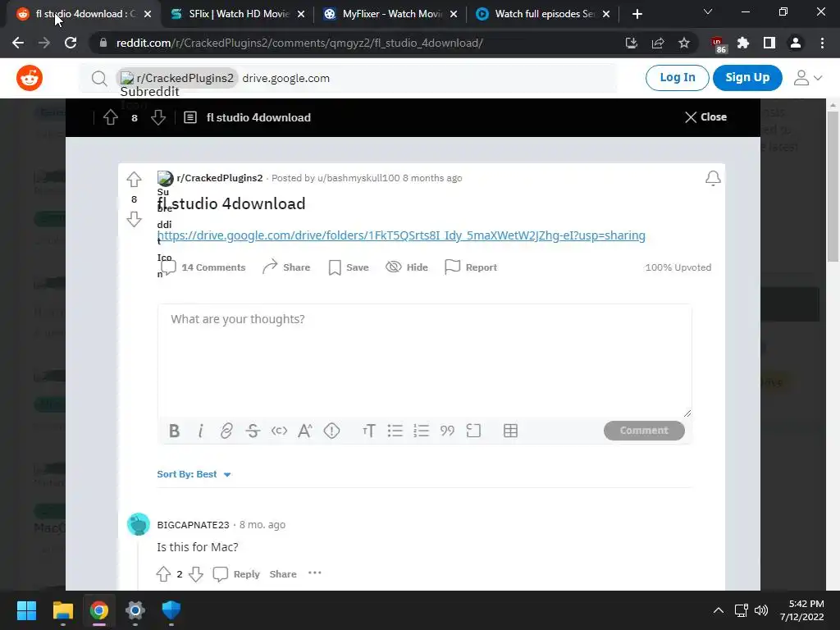Bookmark this page with star icon
Screen dimensions: 840x630
tap(683, 43)
